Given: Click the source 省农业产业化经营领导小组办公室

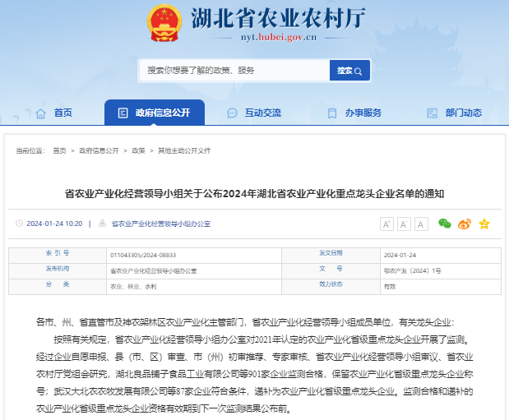Looking at the screenshot, I should 161,224.
